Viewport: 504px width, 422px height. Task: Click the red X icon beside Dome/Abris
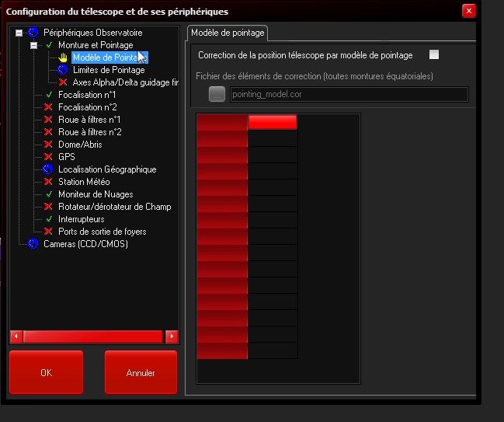[48, 145]
